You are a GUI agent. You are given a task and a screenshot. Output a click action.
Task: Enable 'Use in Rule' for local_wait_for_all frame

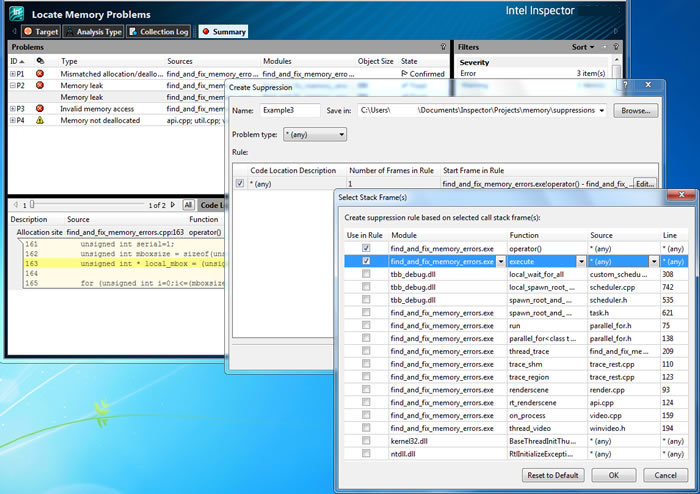pyautogui.click(x=366, y=274)
